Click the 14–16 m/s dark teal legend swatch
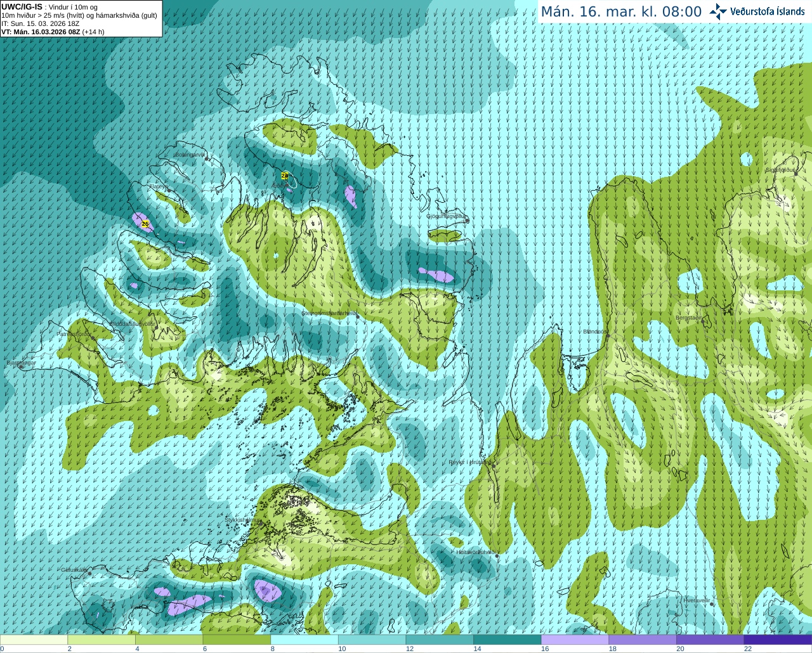This screenshot has width=812, height=653. (507, 640)
